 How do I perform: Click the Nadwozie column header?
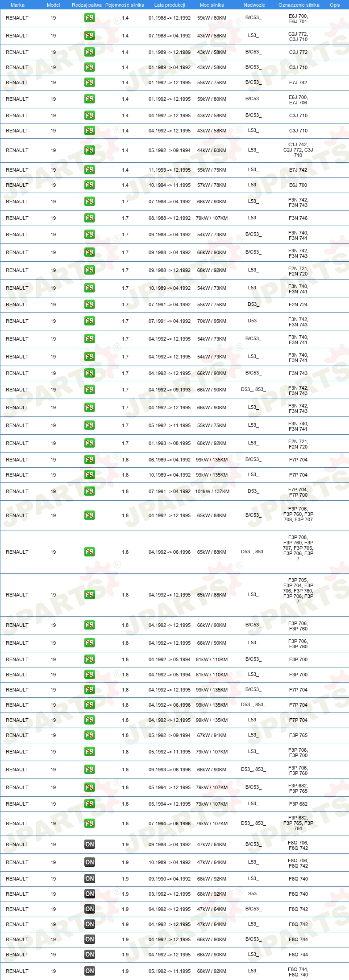(x=254, y=5)
